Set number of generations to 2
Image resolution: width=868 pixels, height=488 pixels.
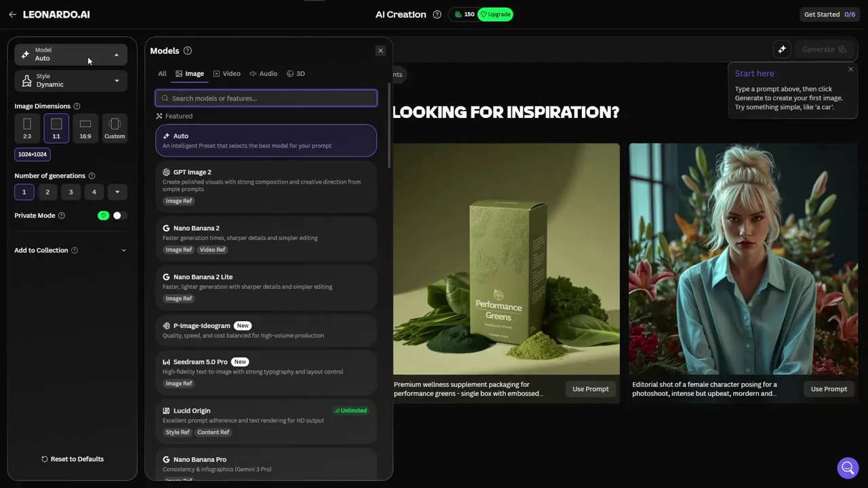[47, 192]
